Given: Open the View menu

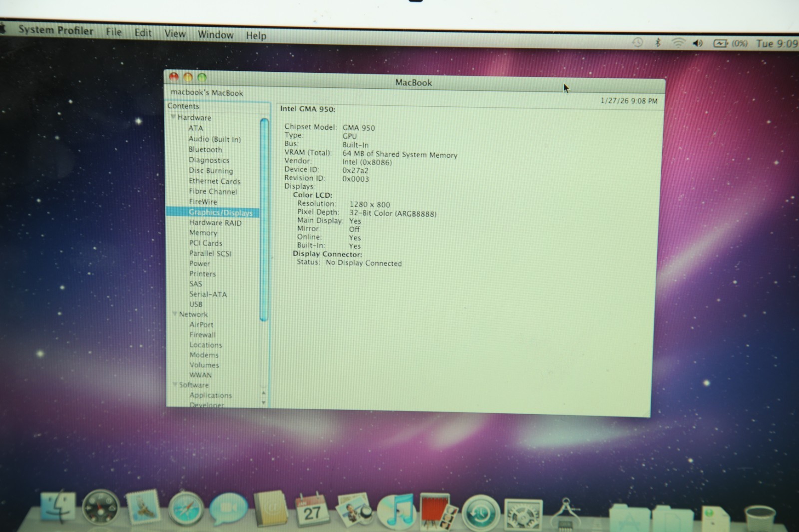Looking at the screenshot, I should [175, 33].
